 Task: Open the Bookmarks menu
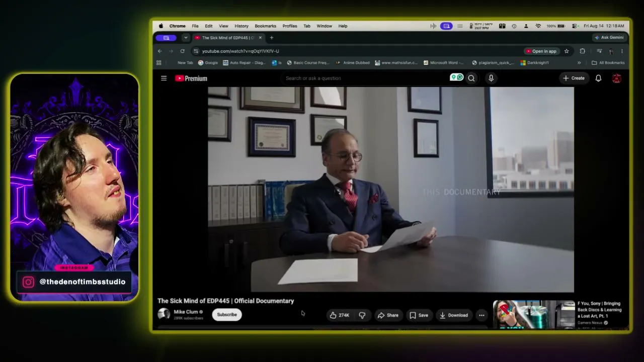point(265,26)
